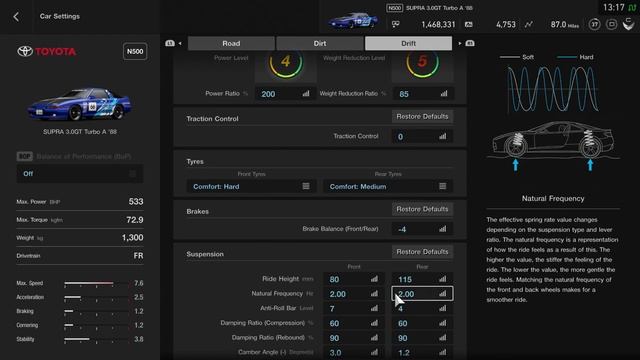Select the Power Ratio 200 field
The height and width of the screenshot is (360, 640).
pyautogui.click(x=285, y=94)
